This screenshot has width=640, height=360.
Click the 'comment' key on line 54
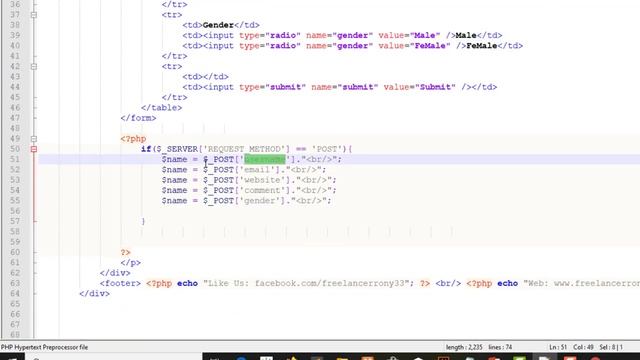click(262, 190)
